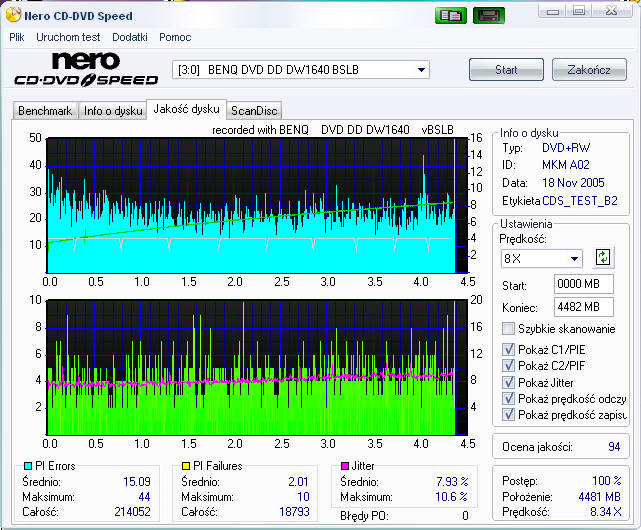Click the yellow PI Failures legend swatch
Screen dimensions: 641x530
[186, 466]
